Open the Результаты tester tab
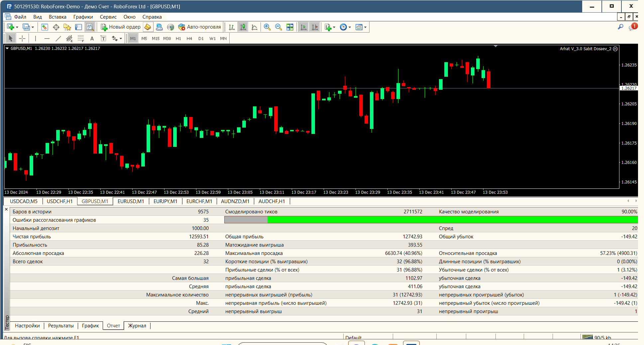Screen dimensions: 644x345 pos(61,326)
